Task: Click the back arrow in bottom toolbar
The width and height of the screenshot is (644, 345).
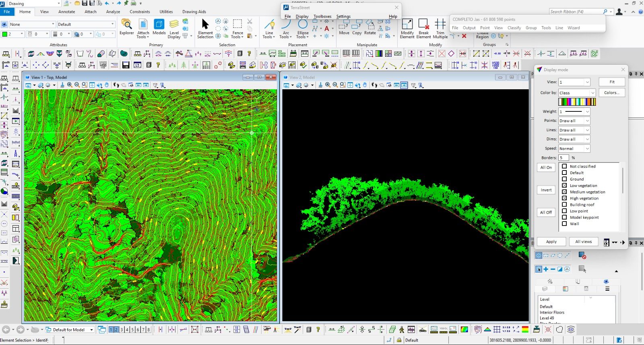Action: [6, 330]
